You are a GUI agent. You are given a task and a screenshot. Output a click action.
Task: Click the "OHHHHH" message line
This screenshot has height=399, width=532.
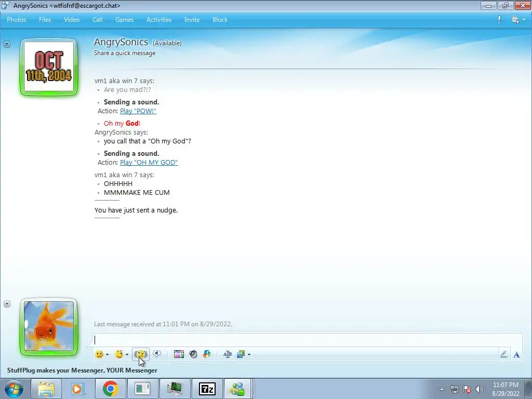(x=118, y=183)
